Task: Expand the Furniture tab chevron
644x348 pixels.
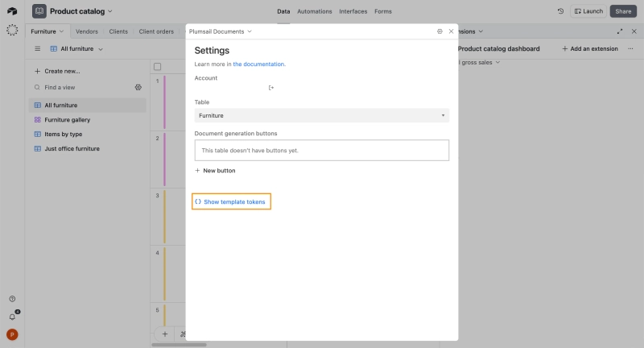Action: 61,31
